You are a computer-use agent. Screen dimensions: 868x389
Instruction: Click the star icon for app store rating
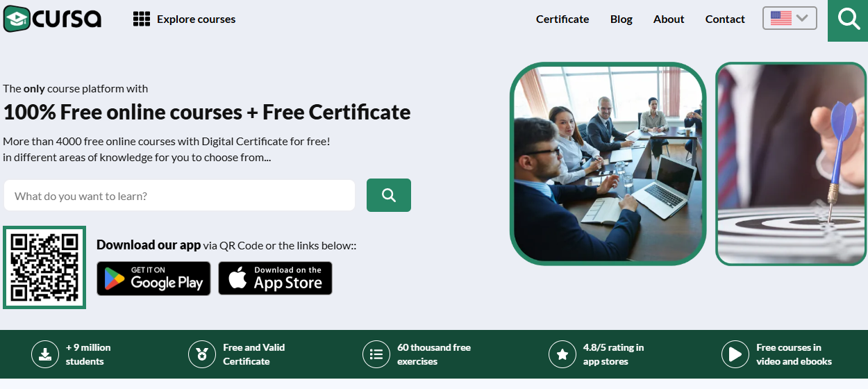[562, 354]
